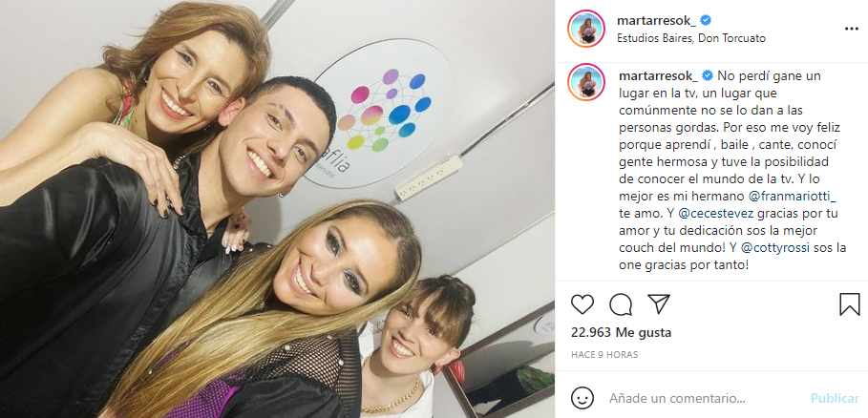The image size is (868, 418).
Task: Click martarresok_ username in the caption
Action: point(657,75)
